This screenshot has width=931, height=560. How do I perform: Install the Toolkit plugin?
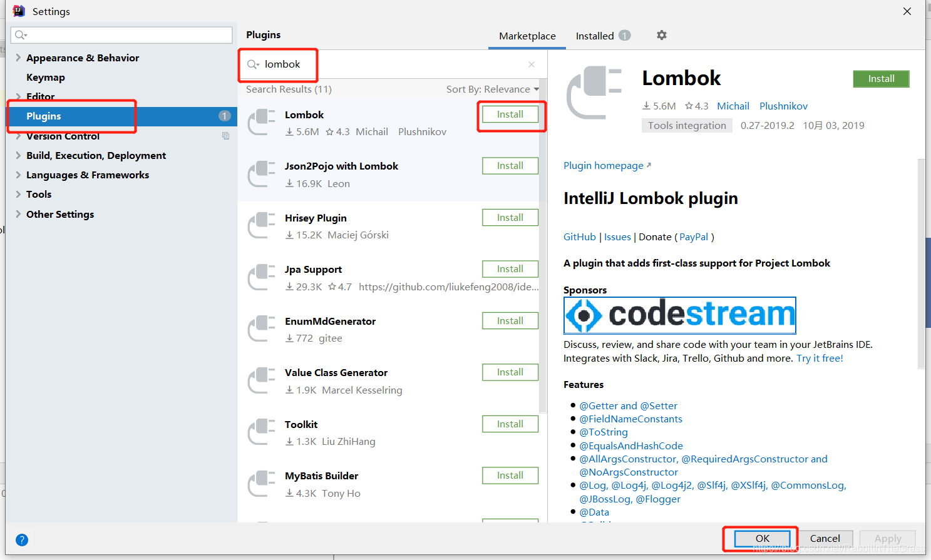(510, 424)
